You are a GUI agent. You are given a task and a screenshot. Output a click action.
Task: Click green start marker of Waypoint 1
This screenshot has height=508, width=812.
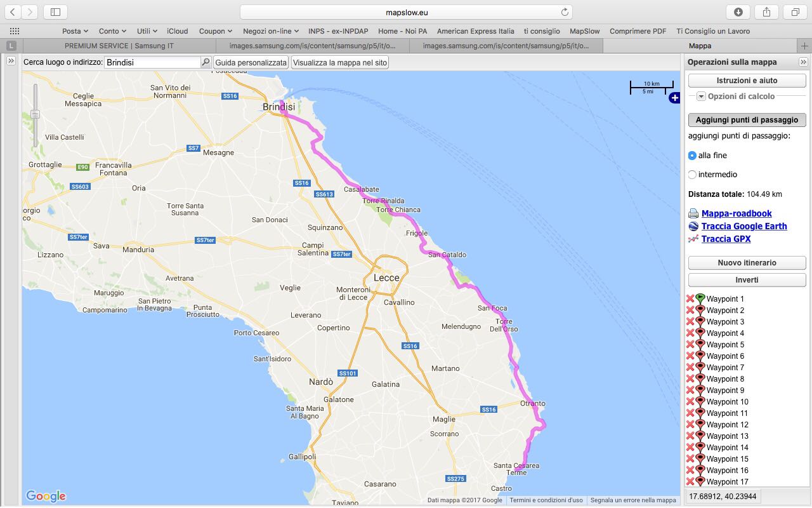coord(700,298)
